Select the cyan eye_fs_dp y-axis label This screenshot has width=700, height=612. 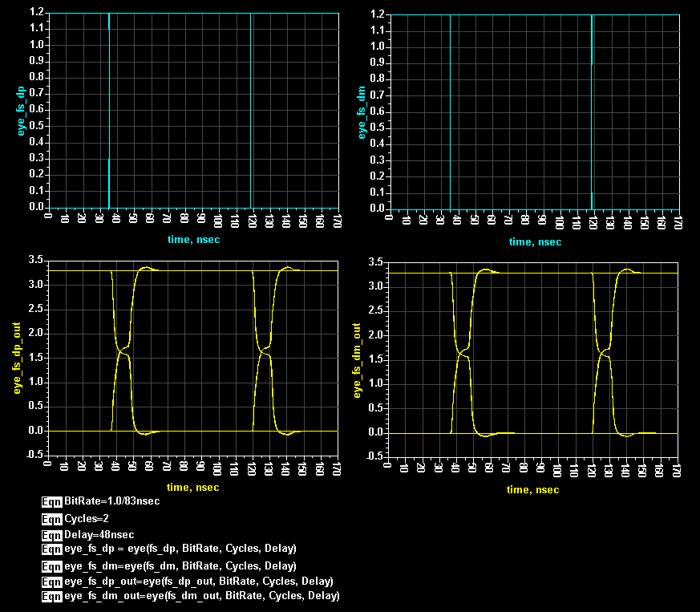20,110
